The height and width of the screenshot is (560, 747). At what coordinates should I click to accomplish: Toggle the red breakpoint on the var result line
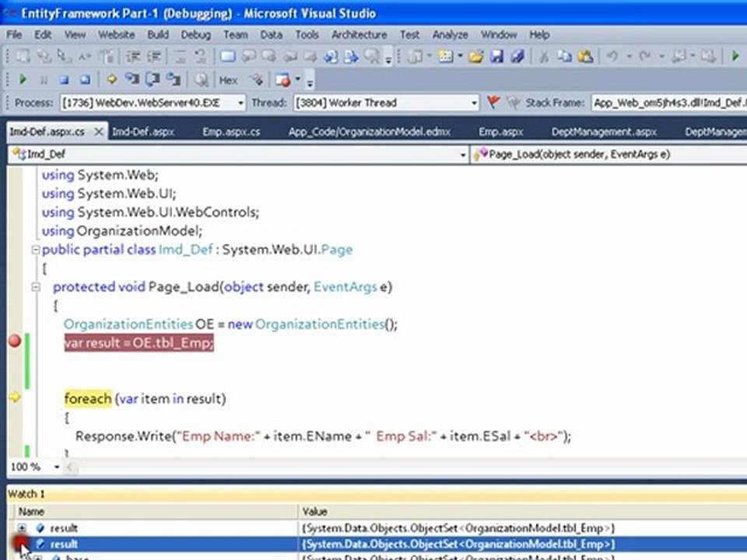tap(15, 341)
